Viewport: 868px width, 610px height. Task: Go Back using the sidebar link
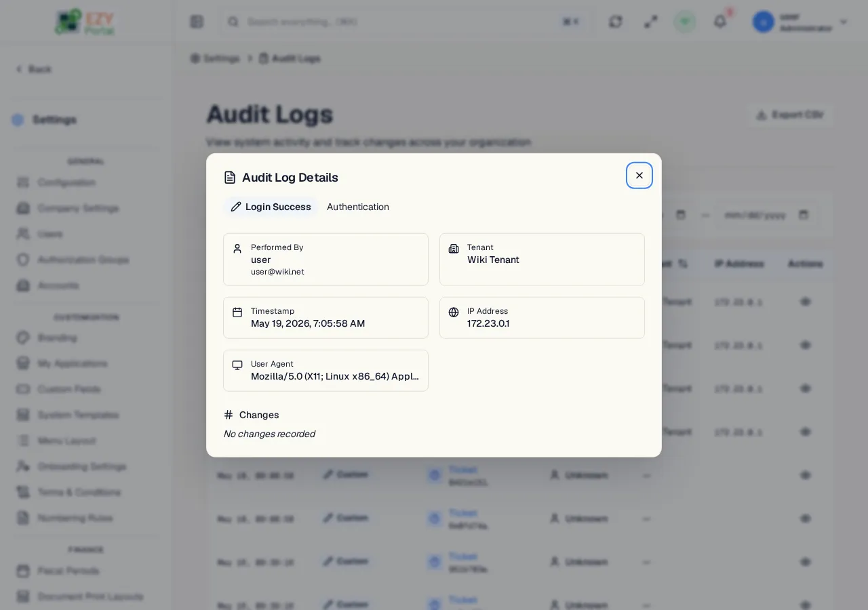click(x=34, y=69)
